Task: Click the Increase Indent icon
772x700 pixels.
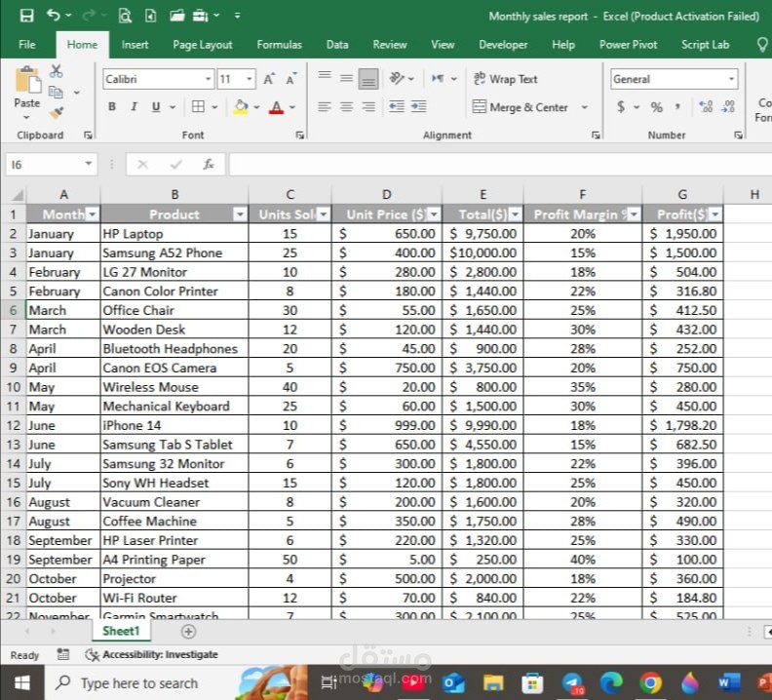Action: tap(418, 106)
